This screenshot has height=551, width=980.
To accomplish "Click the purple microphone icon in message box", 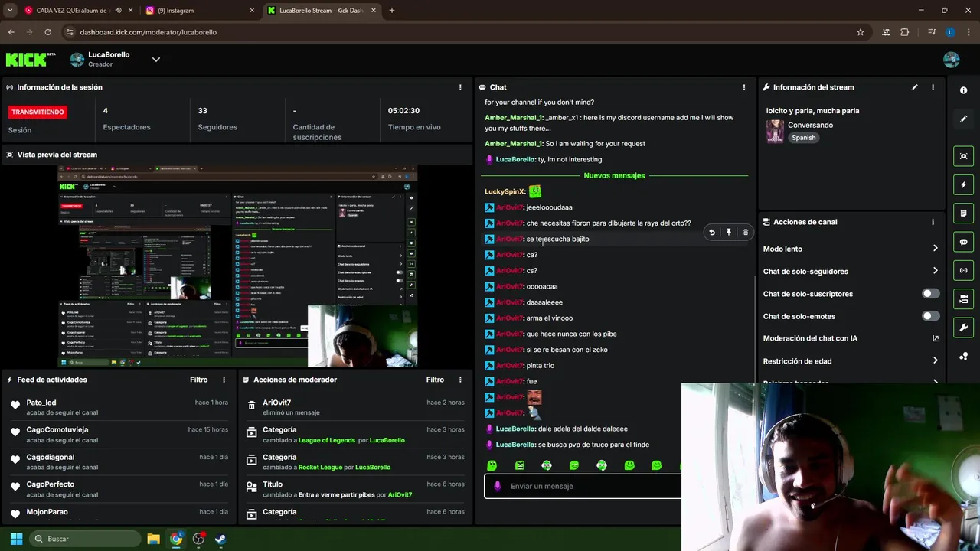I will coord(498,486).
